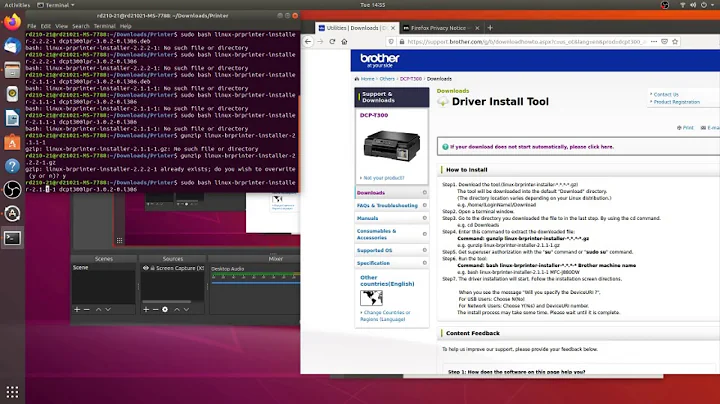The width and height of the screenshot is (720, 404).
Task: Open terminal Help menu
Action: pyautogui.click(x=125, y=26)
